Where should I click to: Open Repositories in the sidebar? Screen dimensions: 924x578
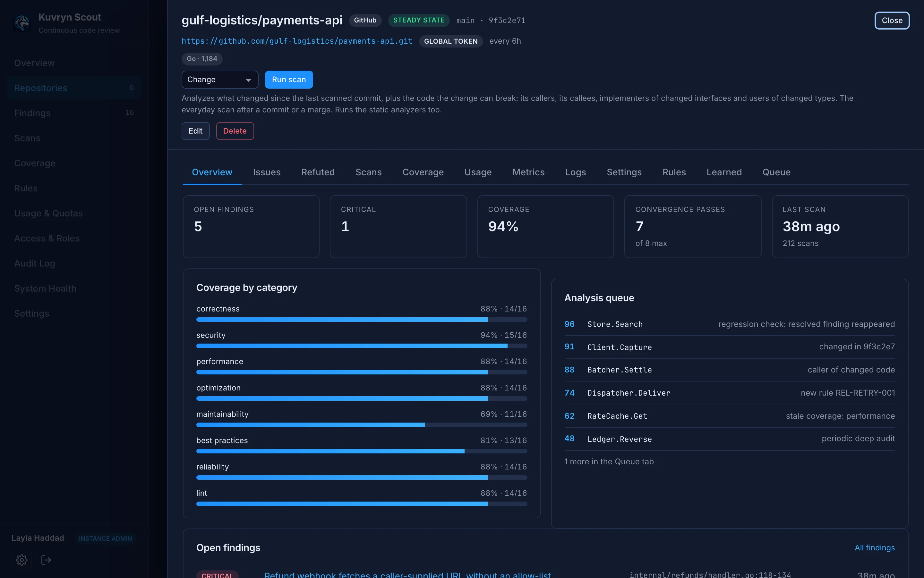pos(74,88)
